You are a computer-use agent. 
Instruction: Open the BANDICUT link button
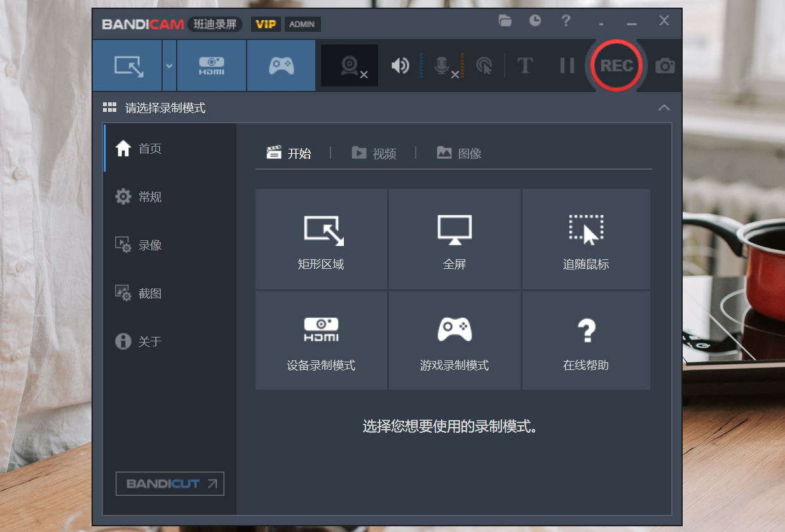pos(170,484)
